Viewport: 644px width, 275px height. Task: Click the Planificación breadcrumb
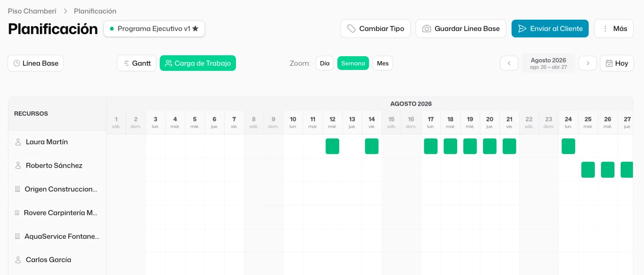(95, 11)
